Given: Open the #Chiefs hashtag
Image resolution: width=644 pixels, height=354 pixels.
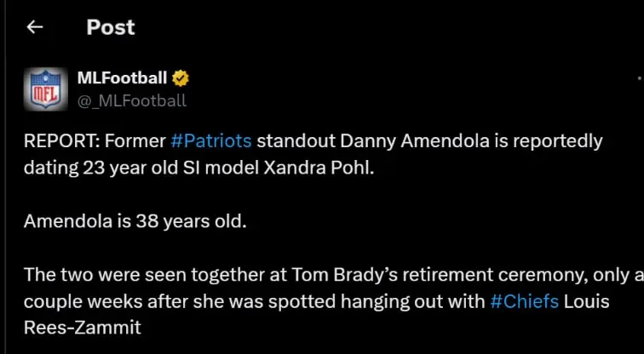Looking at the screenshot, I should 525,302.
